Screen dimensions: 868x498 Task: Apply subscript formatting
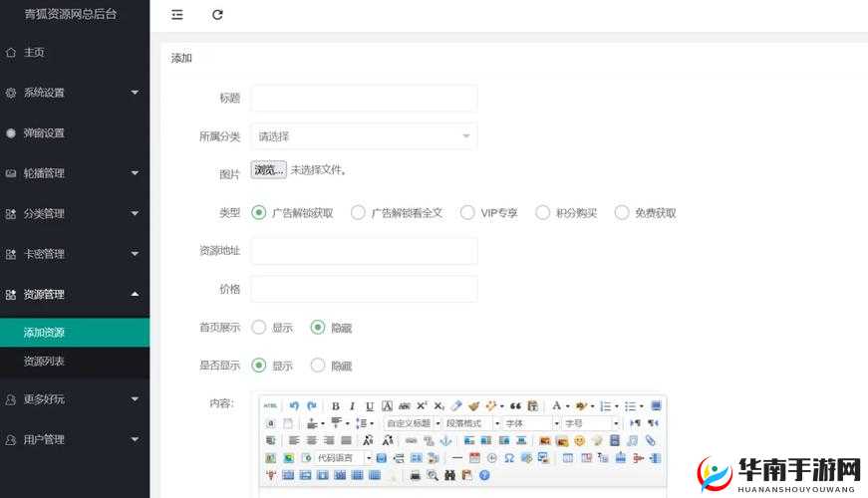pyautogui.click(x=438, y=406)
